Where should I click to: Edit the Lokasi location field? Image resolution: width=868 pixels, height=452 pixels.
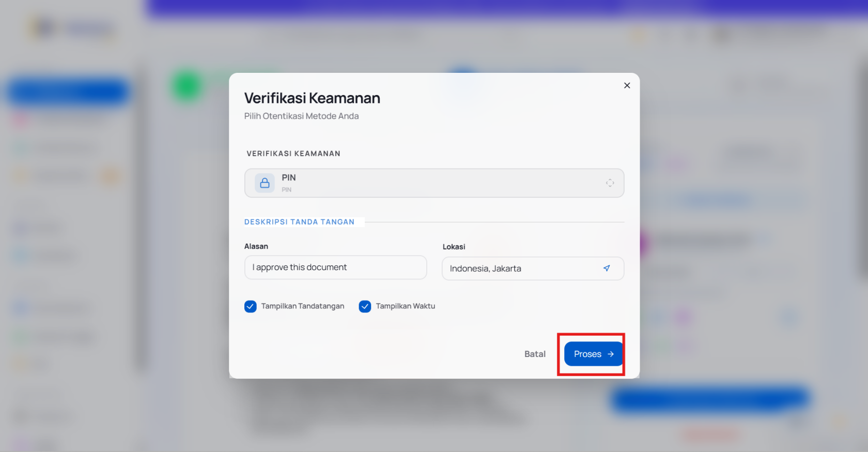pyautogui.click(x=533, y=269)
